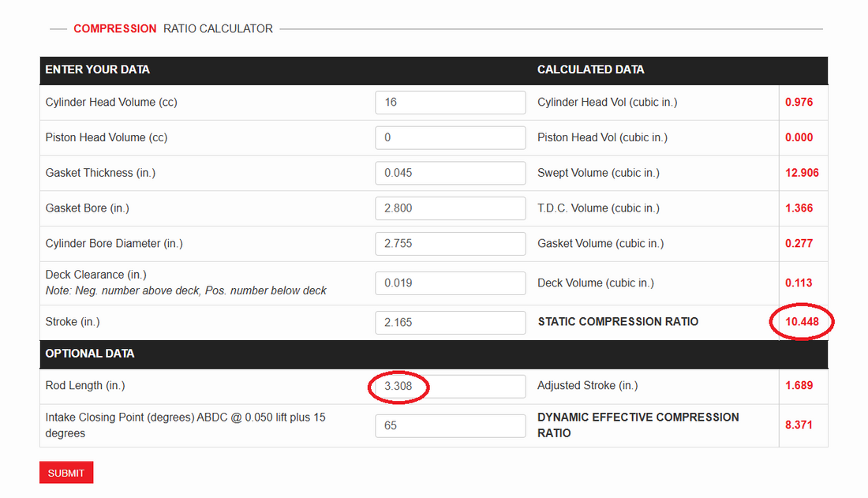Image resolution: width=868 pixels, height=498 pixels.
Task: Click the Adjusted Stroke result 1.689
Action: pos(799,386)
